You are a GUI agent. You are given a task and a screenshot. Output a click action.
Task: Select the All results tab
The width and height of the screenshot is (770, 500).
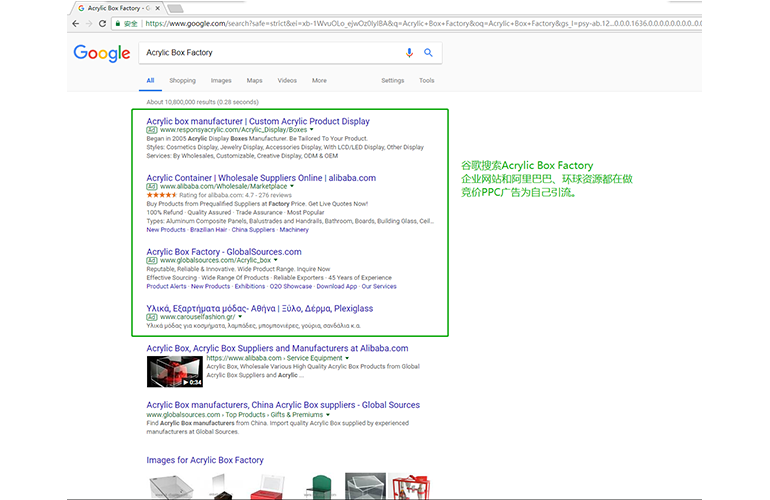coord(150,81)
